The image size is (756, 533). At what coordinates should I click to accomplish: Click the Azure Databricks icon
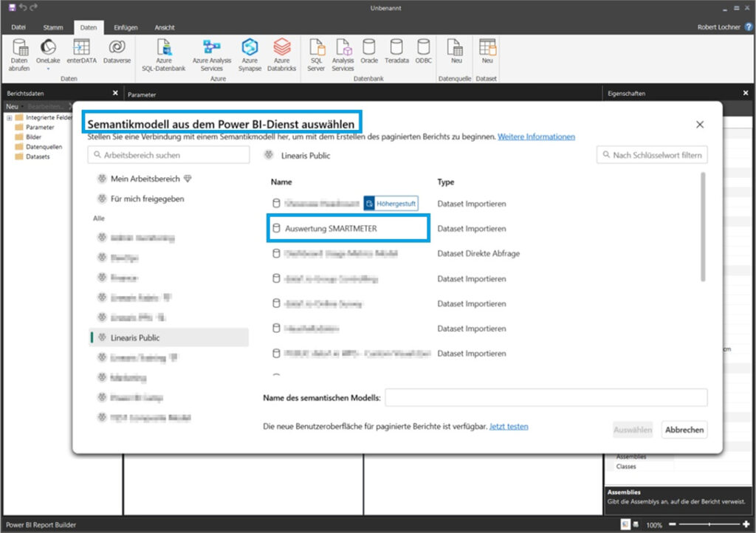coord(281,55)
